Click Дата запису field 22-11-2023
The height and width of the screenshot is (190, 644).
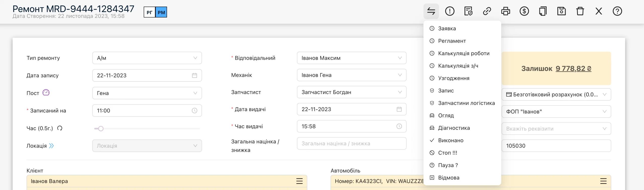pyautogui.click(x=147, y=75)
